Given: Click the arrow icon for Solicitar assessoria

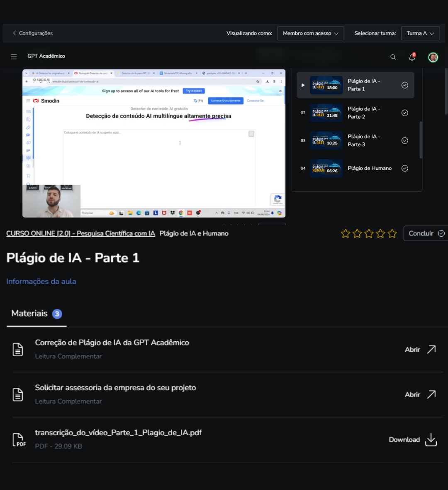Looking at the screenshot, I should coord(431,394).
